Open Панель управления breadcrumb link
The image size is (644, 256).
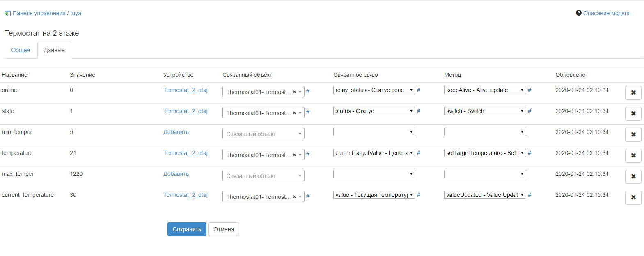(x=39, y=13)
